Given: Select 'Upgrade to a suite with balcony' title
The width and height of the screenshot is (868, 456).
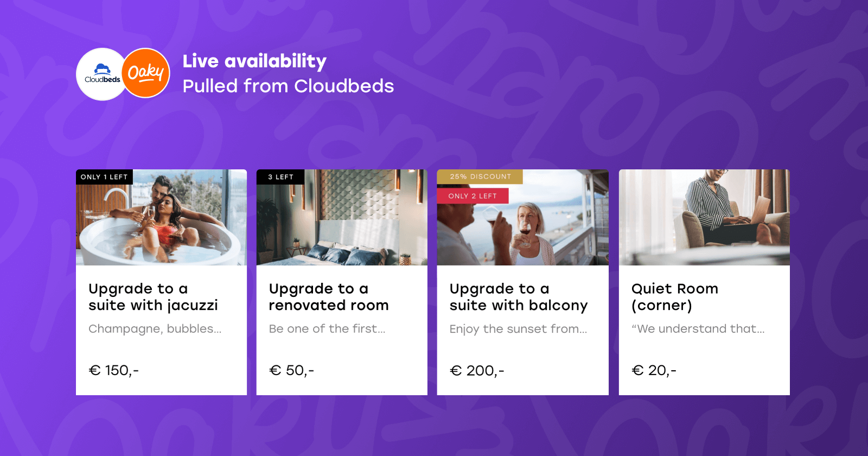Looking at the screenshot, I should [518, 297].
